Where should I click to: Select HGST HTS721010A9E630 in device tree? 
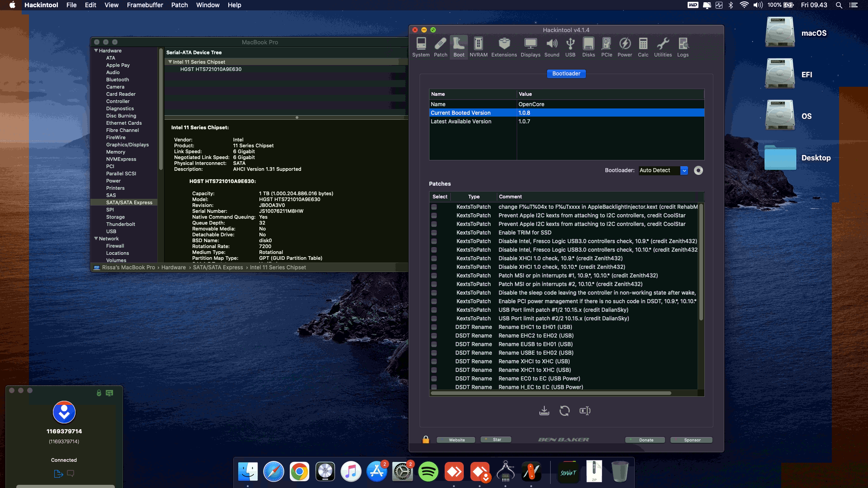pyautogui.click(x=211, y=69)
